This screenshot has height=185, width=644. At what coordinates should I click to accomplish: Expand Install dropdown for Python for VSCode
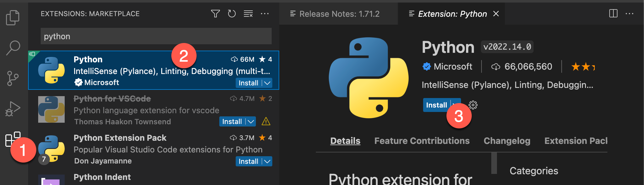coord(251,121)
